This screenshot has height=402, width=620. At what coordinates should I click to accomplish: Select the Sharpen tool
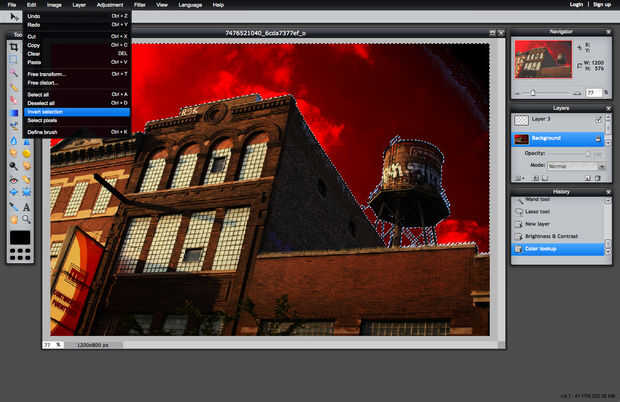(26, 140)
